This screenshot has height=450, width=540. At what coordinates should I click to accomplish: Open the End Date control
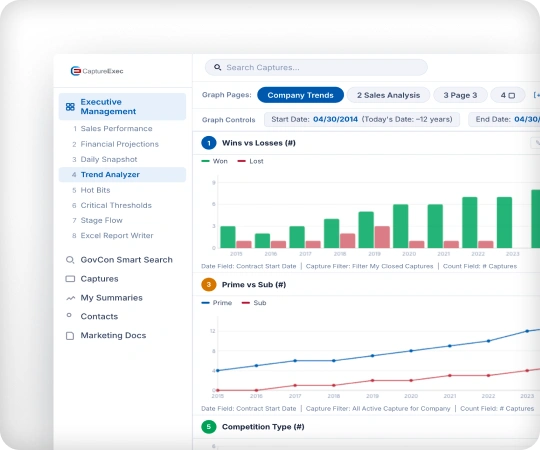[504, 119]
